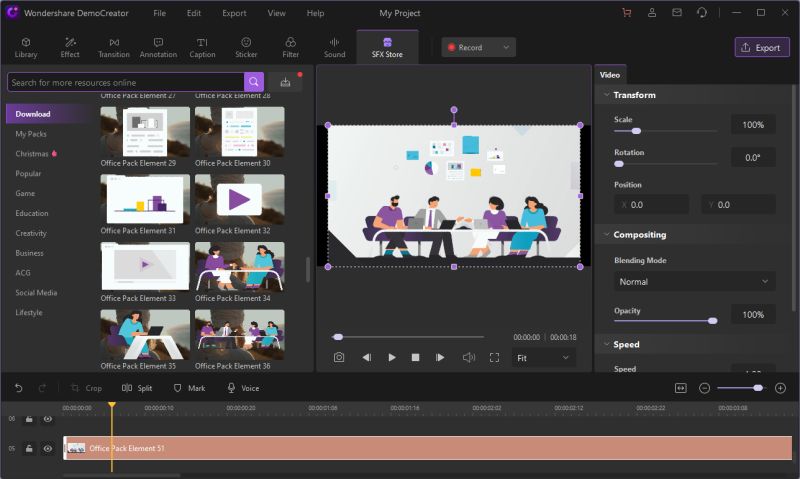Collapse the Compositing section
Screen dimensions: 800x479
click(x=607, y=235)
